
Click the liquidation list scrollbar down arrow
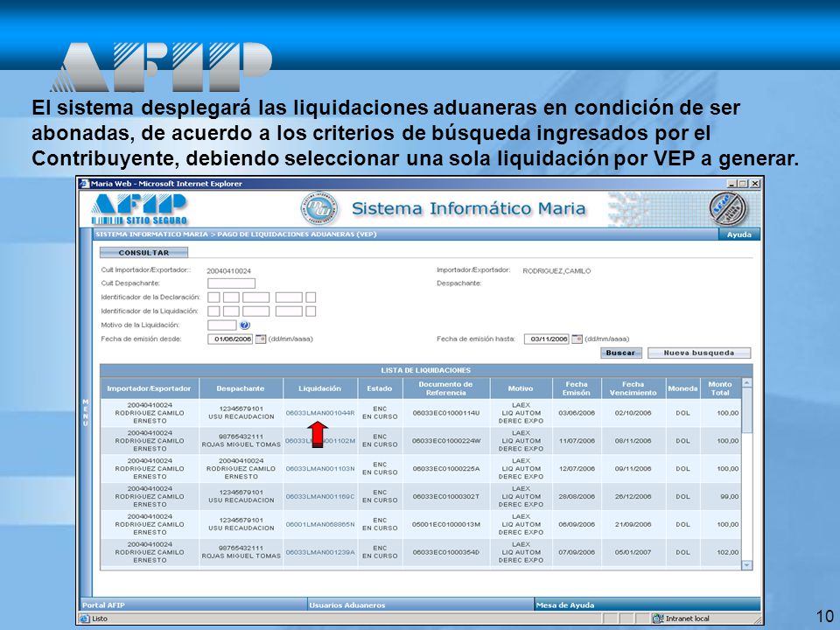tap(746, 565)
